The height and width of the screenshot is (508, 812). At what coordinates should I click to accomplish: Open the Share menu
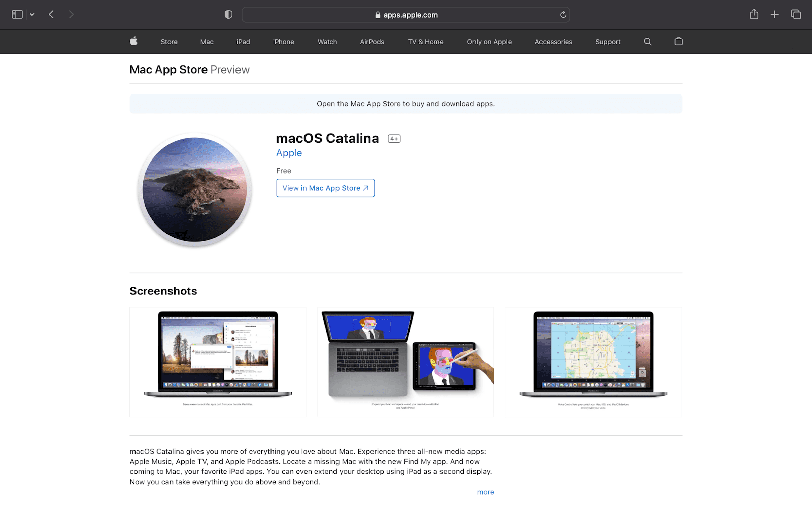tap(754, 14)
